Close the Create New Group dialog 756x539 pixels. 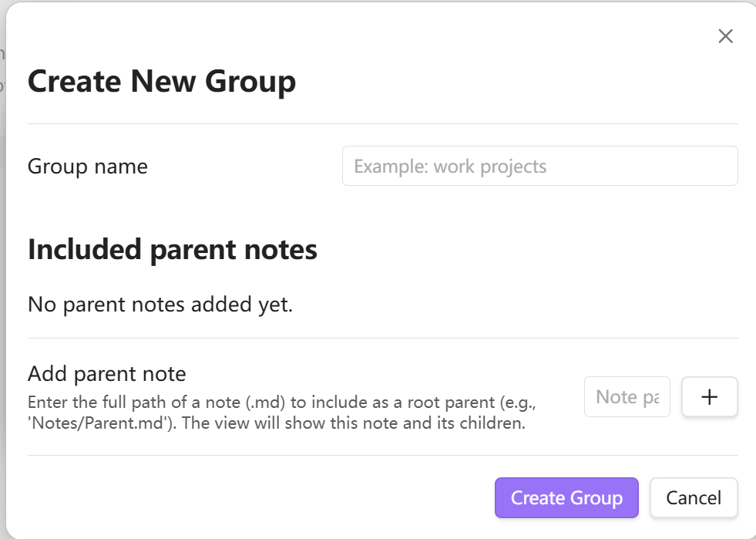point(725,36)
